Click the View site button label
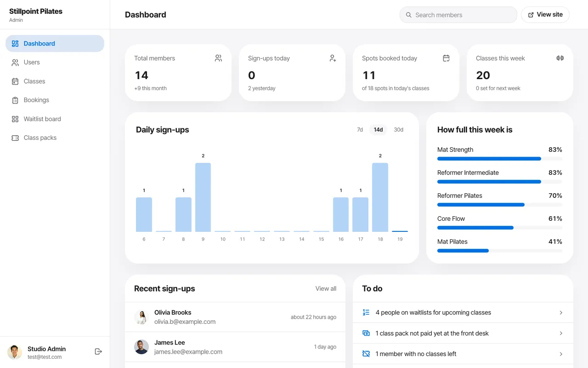 click(549, 14)
